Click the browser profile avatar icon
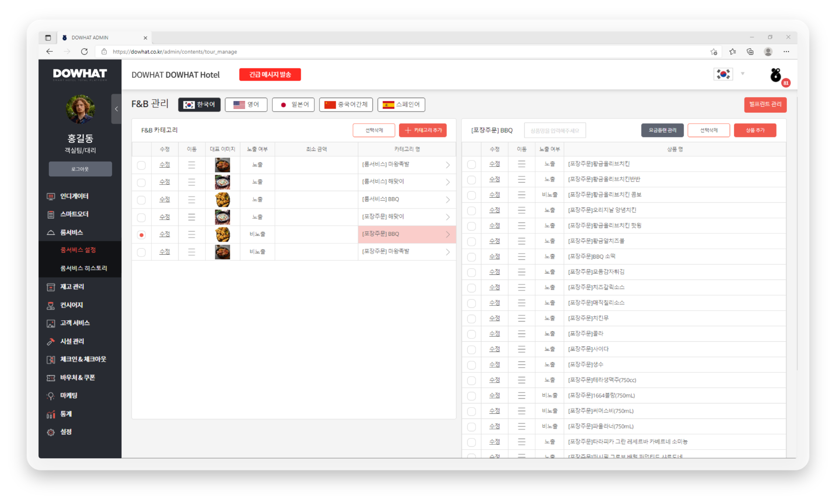This screenshot has width=836, height=504. [x=768, y=51]
